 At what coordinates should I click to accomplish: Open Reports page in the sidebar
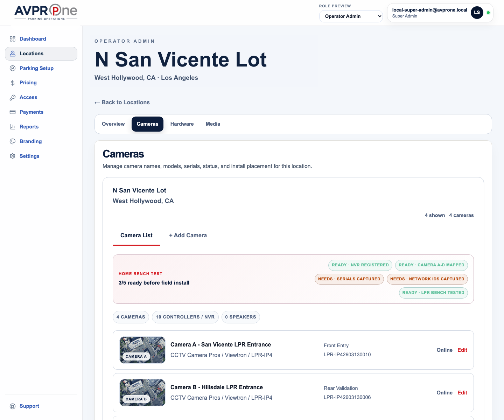coord(41,127)
